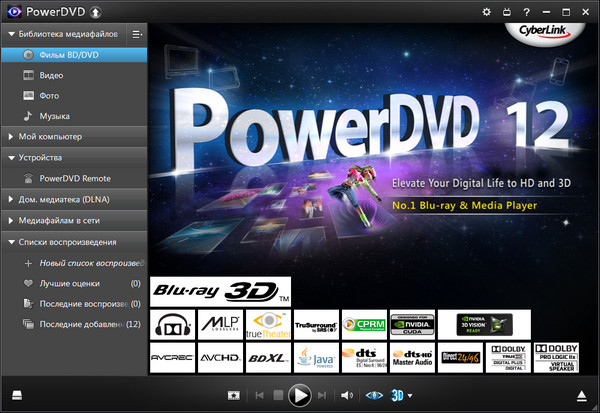Expand the Мой компьютер section
The height and width of the screenshot is (413, 600).
(x=10, y=136)
